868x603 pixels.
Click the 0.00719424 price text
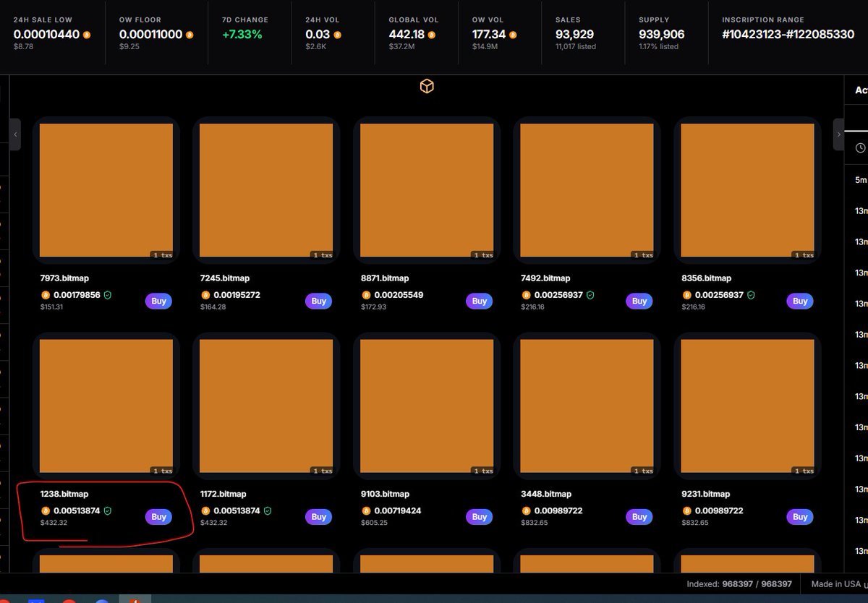[398, 511]
